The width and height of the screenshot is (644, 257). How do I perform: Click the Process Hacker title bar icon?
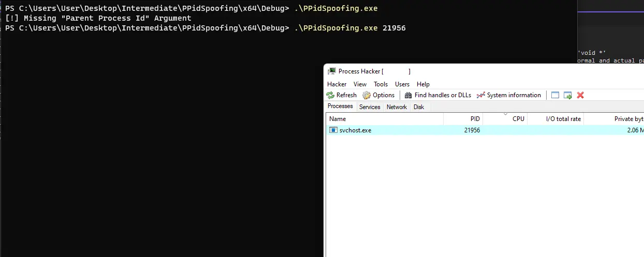pos(332,71)
